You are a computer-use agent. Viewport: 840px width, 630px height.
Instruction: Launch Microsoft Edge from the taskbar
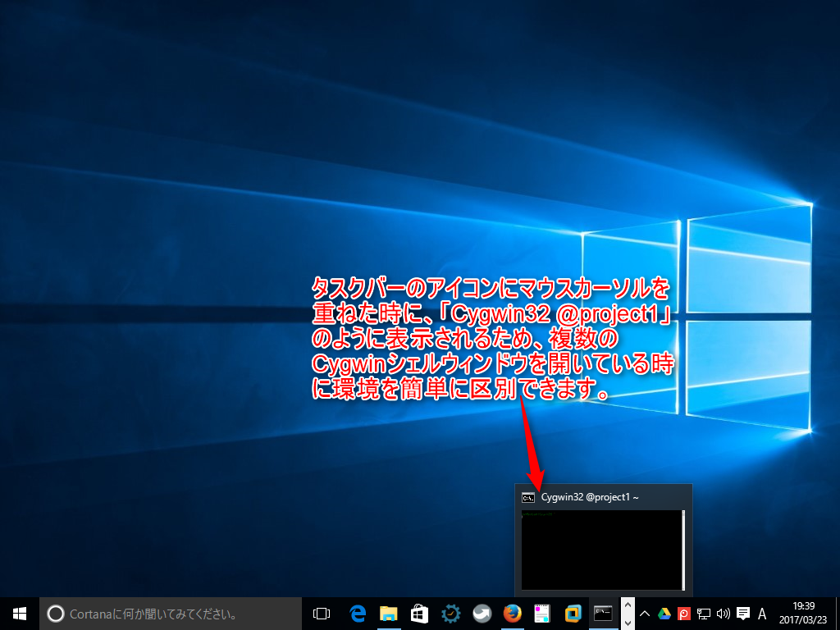tap(358, 613)
